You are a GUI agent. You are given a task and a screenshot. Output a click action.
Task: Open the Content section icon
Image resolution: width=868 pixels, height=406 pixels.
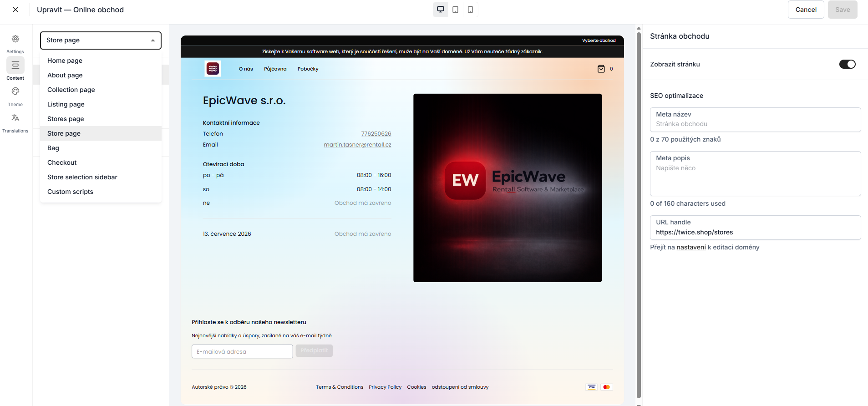point(15,65)
